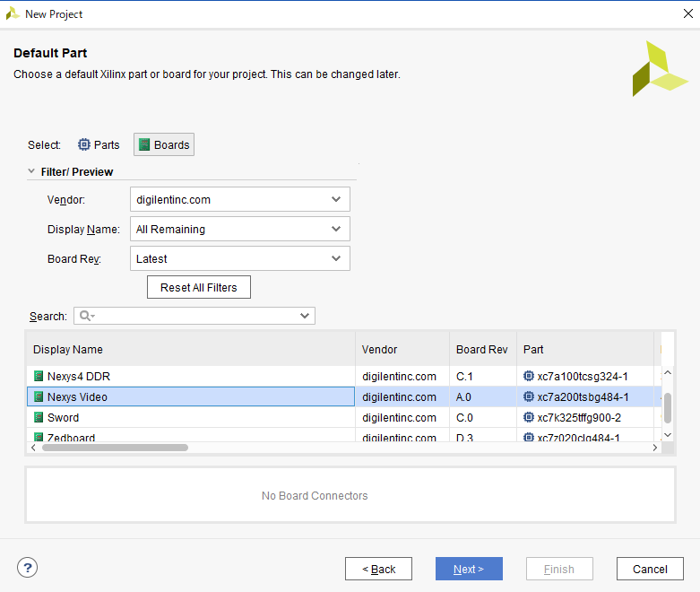This screenshot has height=592, width=700.
Task: Cancel the New Project wizard
Action: point(650,569)
